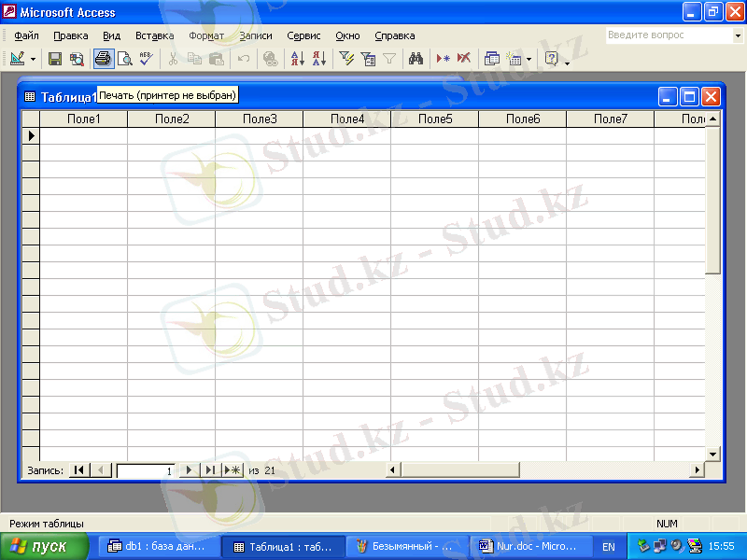Open the Справка menu
Screen dimensions: 747x560
(x=394, y=35)
